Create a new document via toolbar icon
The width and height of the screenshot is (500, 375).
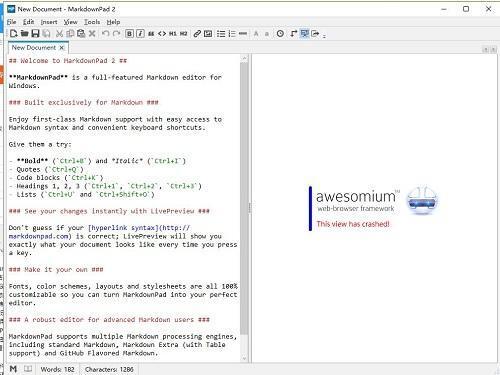pyautogui.click(x=13, y=33)
